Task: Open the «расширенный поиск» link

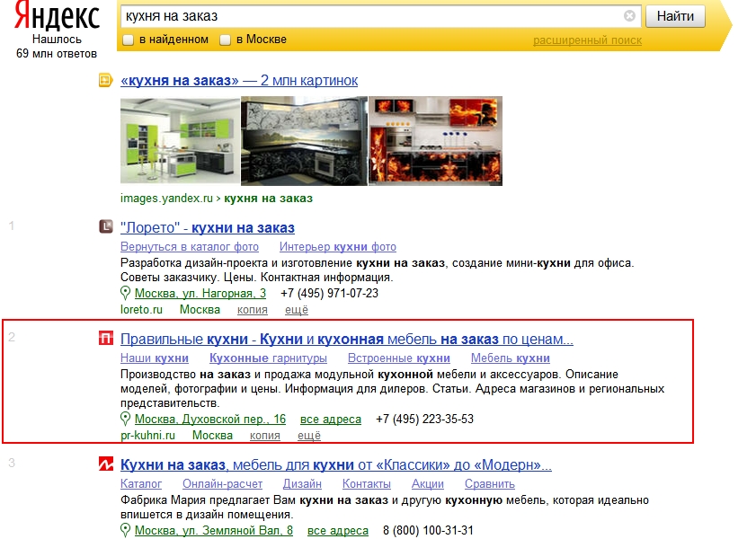Action: (x=587, y=40)
